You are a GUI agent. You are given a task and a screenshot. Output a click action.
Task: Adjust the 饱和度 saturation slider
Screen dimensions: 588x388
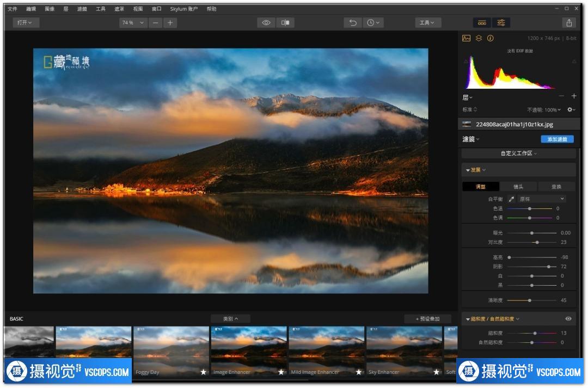(x=532, y=333)
